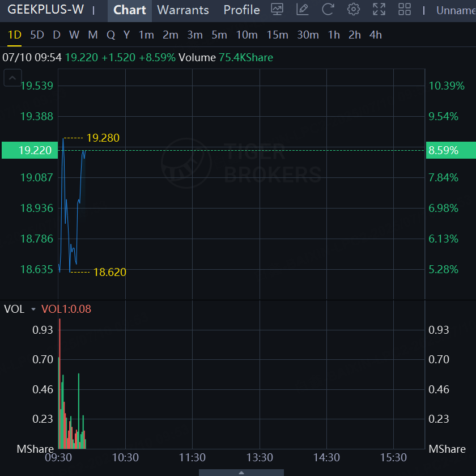Click the 19.539 price axis label
This screenshot has width=476, height=476.
[x=37, y=86]
